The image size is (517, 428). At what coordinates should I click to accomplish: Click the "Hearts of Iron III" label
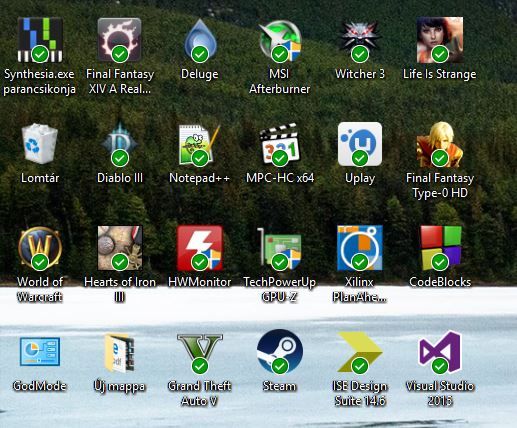(x=120, y=289)
